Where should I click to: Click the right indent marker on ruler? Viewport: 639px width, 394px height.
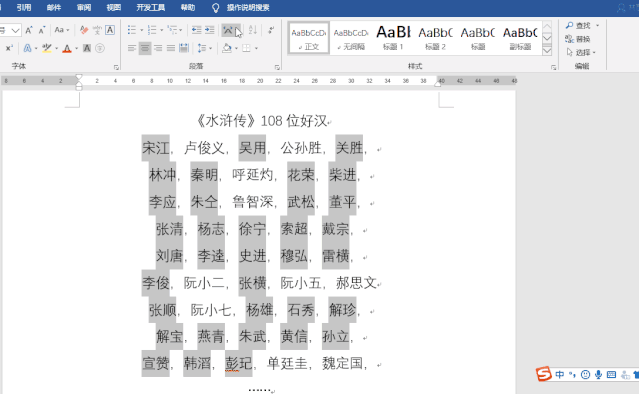coord(438,84)
